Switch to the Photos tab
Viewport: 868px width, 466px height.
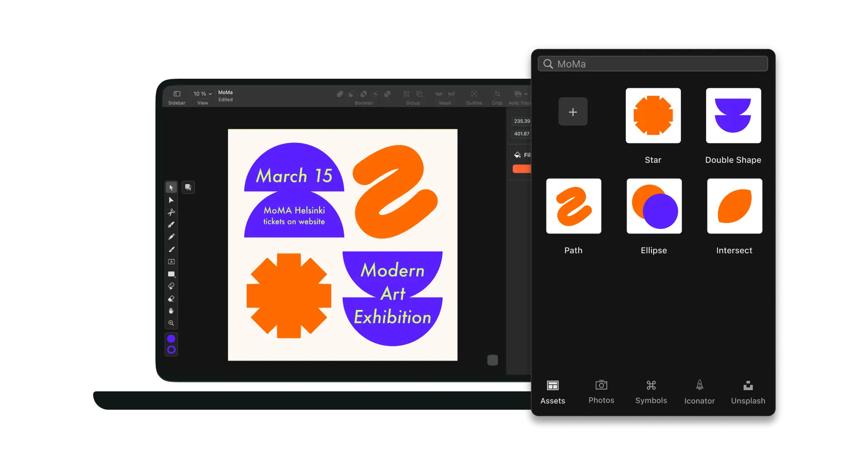(601, 392)
